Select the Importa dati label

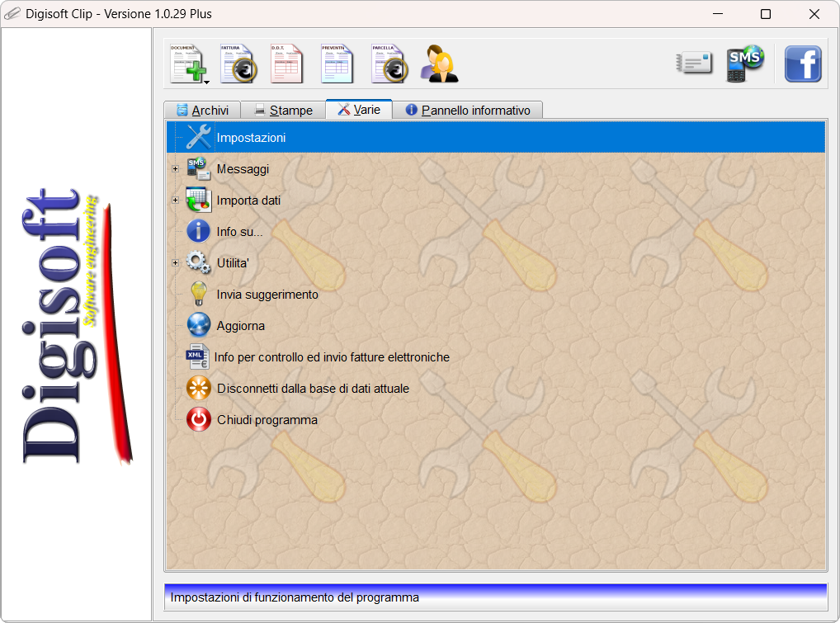point(248,201)
